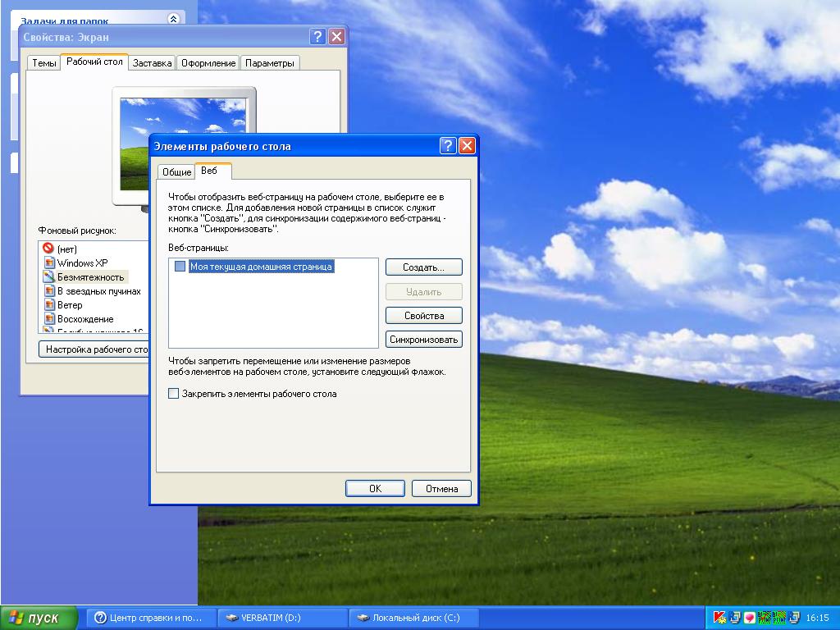Click the Удалить button
This screenshot has width=840, height=630.
424,292
